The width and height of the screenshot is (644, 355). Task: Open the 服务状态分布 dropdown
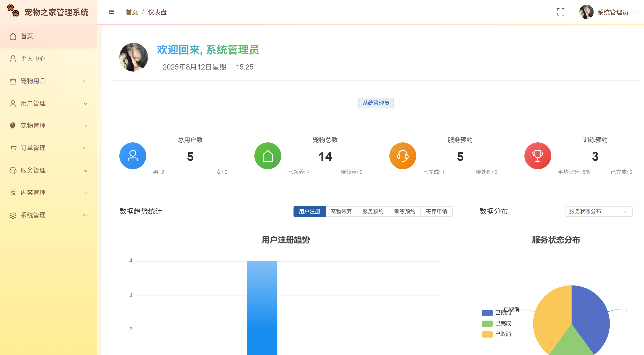[598, 211]
